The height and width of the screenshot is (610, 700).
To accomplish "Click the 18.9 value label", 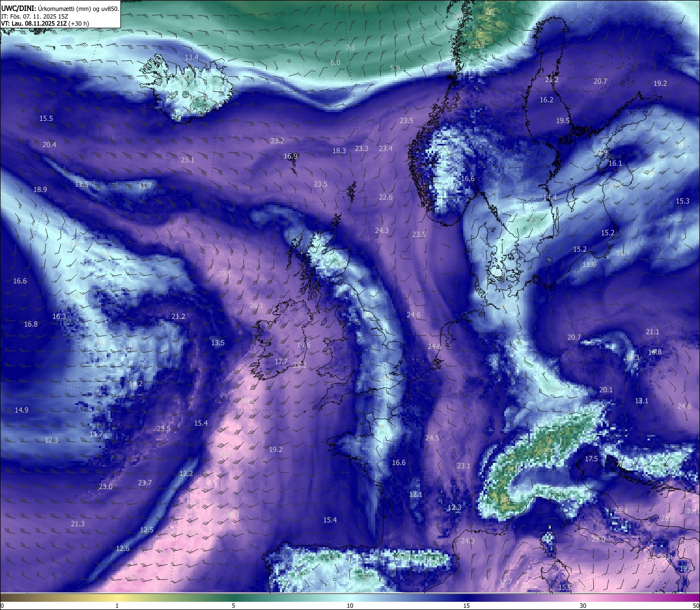I will [x=40, y=189].
